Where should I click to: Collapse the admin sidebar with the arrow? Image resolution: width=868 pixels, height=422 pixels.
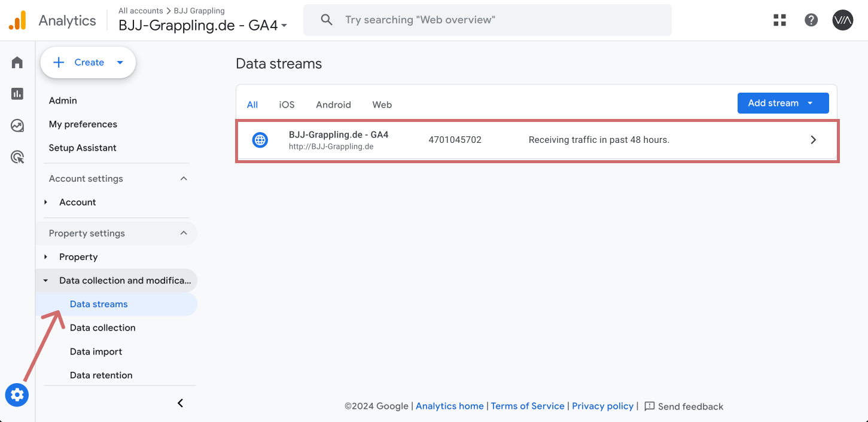[181, 403]
